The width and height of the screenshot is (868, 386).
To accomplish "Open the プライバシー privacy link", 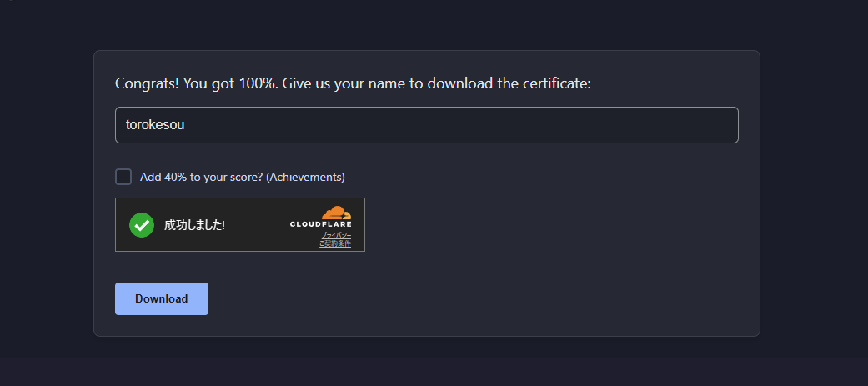I will pyautogui.click(x=336, y=235).
